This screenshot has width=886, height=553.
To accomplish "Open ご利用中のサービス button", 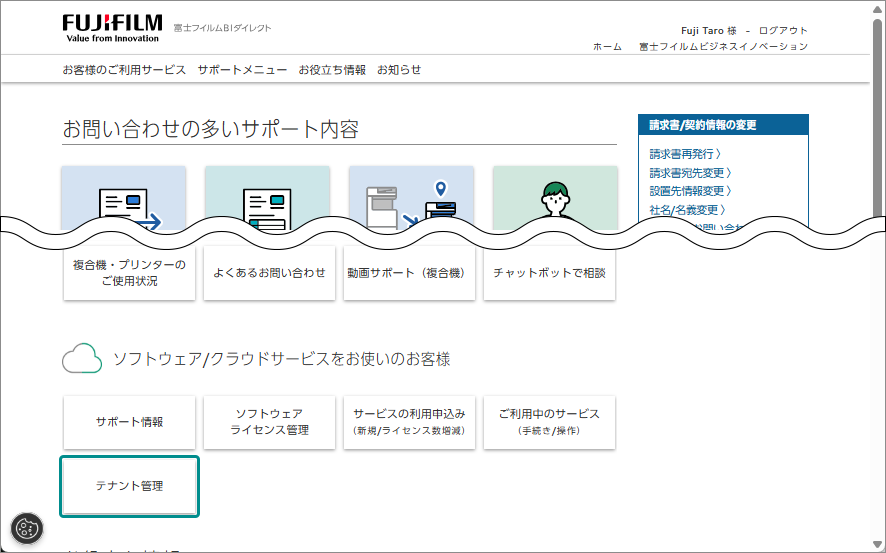I will pyautogui.click(x=549, y=423).
